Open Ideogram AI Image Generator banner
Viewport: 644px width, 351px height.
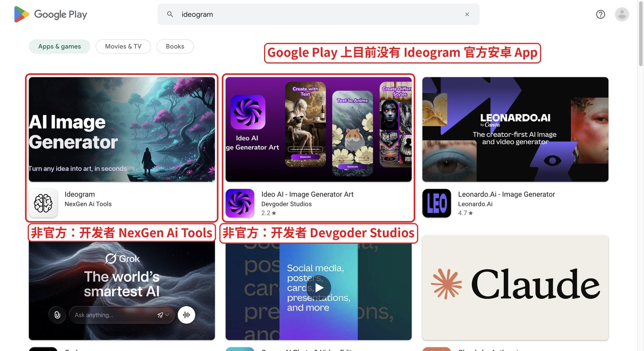[122, 129]
